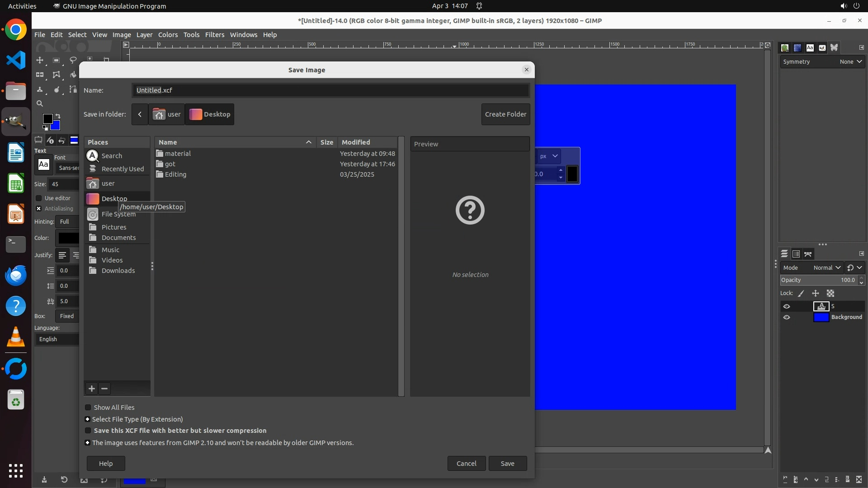Check the better but slower compression option
The image size is (868, 488).
pos(88,431)
